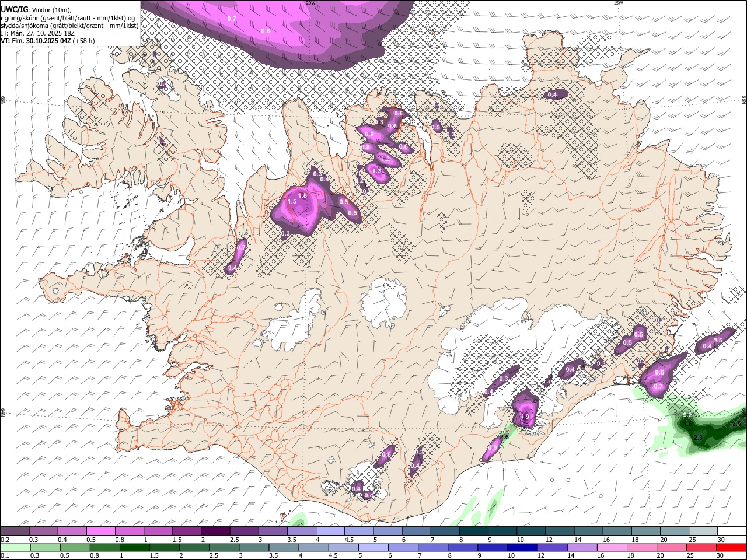Click the snow legend swatch labeled 0.2

tap(15, 531)
